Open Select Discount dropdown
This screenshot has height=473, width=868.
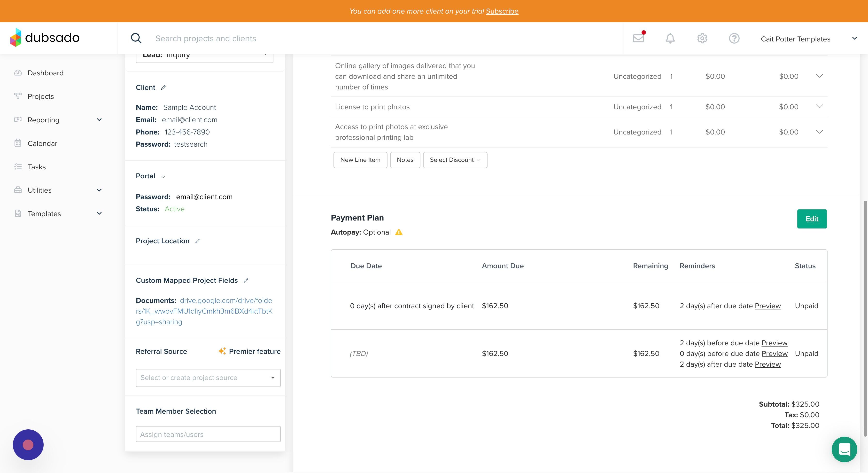[x=455, y=160]
